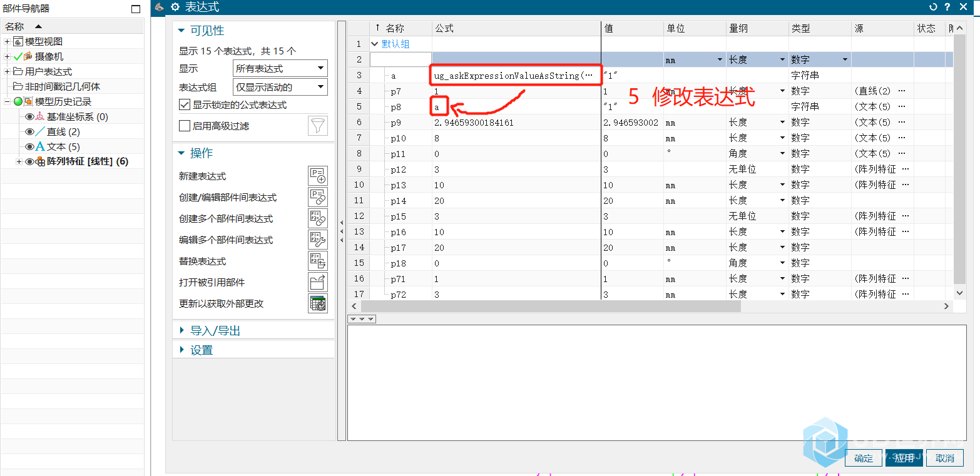The width and height of the screenshot is (980, 476).
Task: Click the three-arrow panel collapse handle
Action: click(362, 319)
